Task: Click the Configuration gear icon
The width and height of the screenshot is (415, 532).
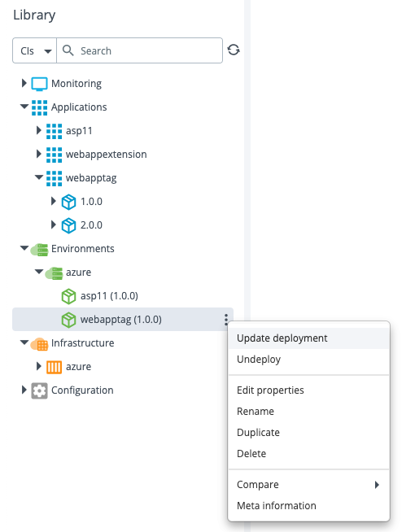Action: [x=39, y=390]
